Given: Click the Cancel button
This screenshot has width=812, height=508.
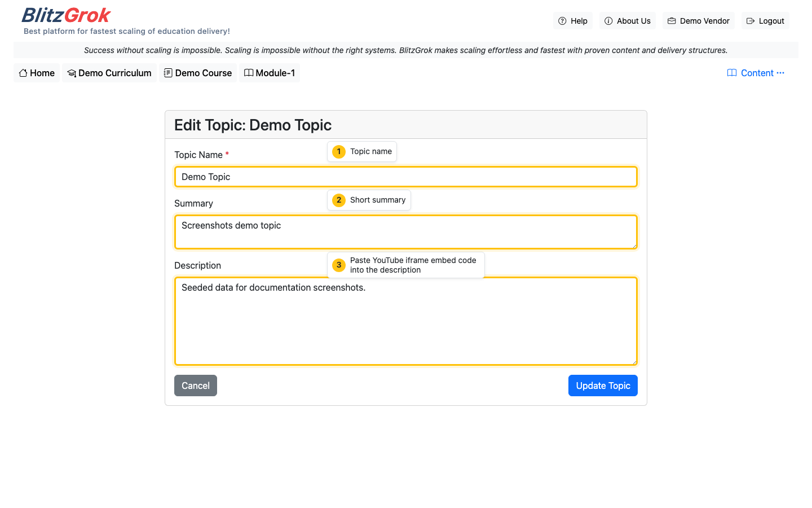Looking at the screenshot, I should tap(195, 386).
